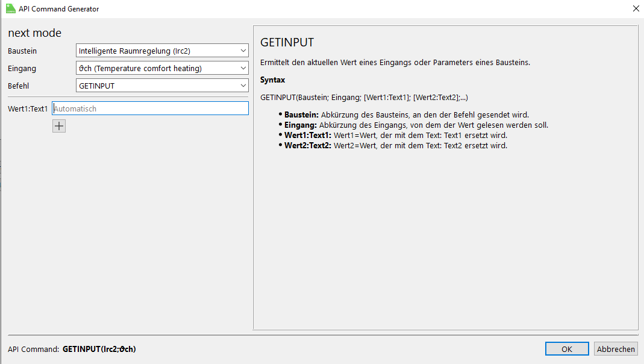
Task: Expand the Baustein dropdown arrow
Action: tap(243, 51)
